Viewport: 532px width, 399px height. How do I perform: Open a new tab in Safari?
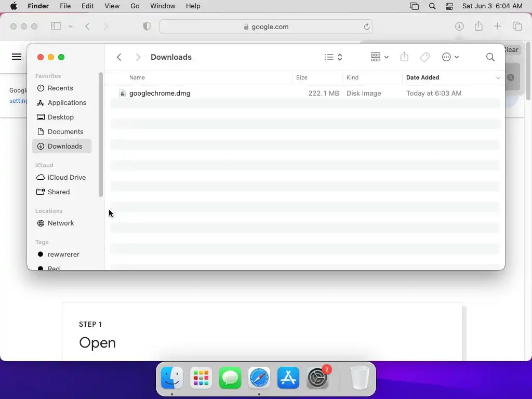(497, 26)
